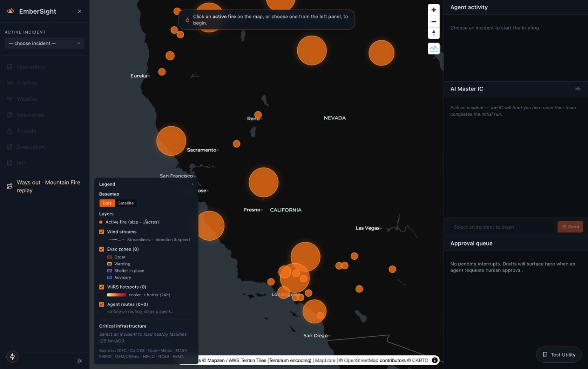Click the fire marker near Reno
The width and height of the screenshot is (588, 369).
tap(258, 115)
